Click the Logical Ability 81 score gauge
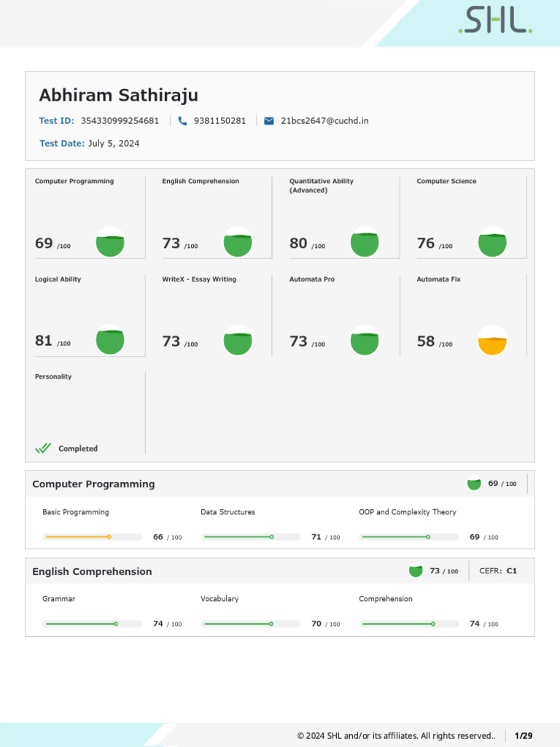Image resolution: width=560 pixels, height=747 pixels. pos(110,340)
